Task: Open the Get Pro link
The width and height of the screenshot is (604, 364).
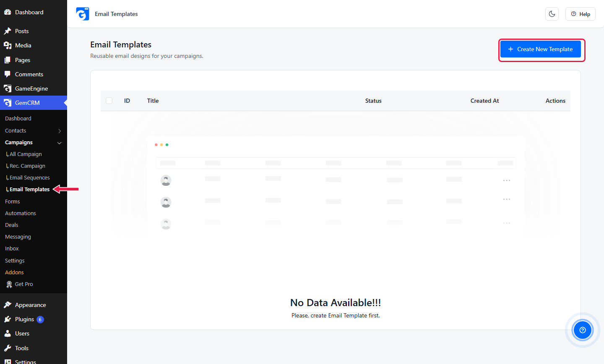Action: [x=24, y=284]
